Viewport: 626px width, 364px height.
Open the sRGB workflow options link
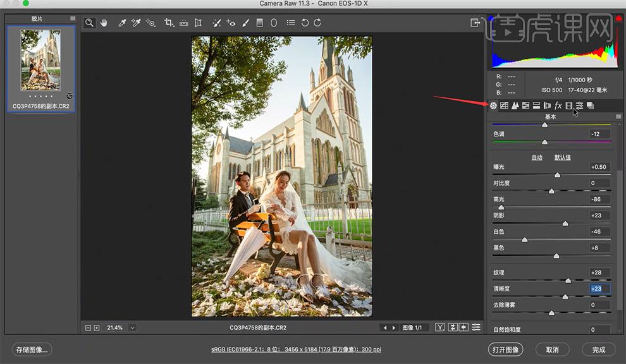click(x=296, y=349)
